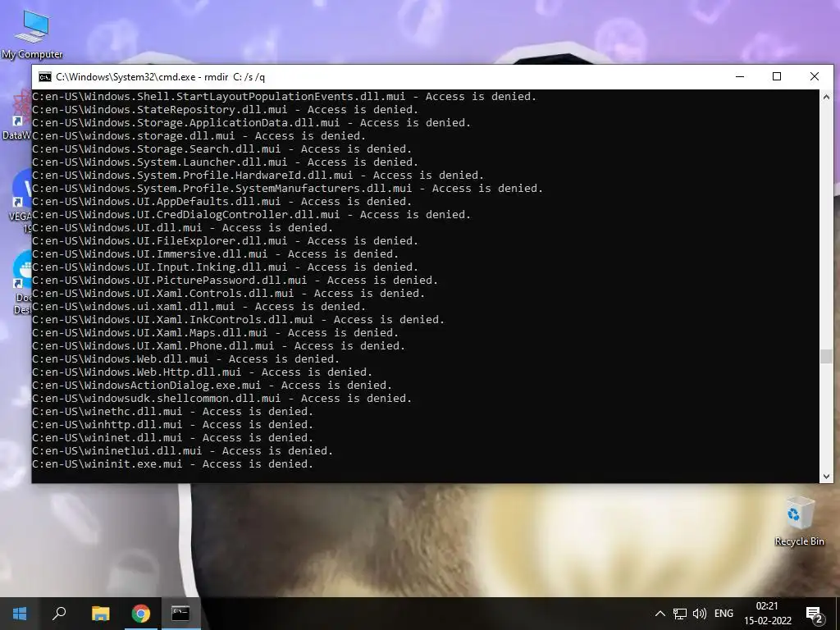Click the line 'Windows.UI.FileExplorer.dll.mui'
This screenshot has height=630, width=840.
[x=225, y=241]
